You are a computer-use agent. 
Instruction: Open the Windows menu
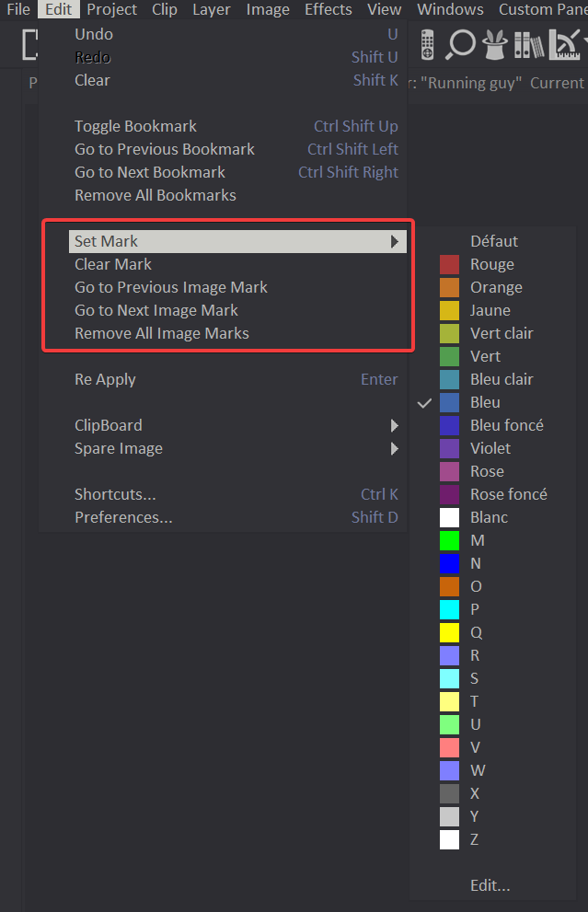click(450, 9)
